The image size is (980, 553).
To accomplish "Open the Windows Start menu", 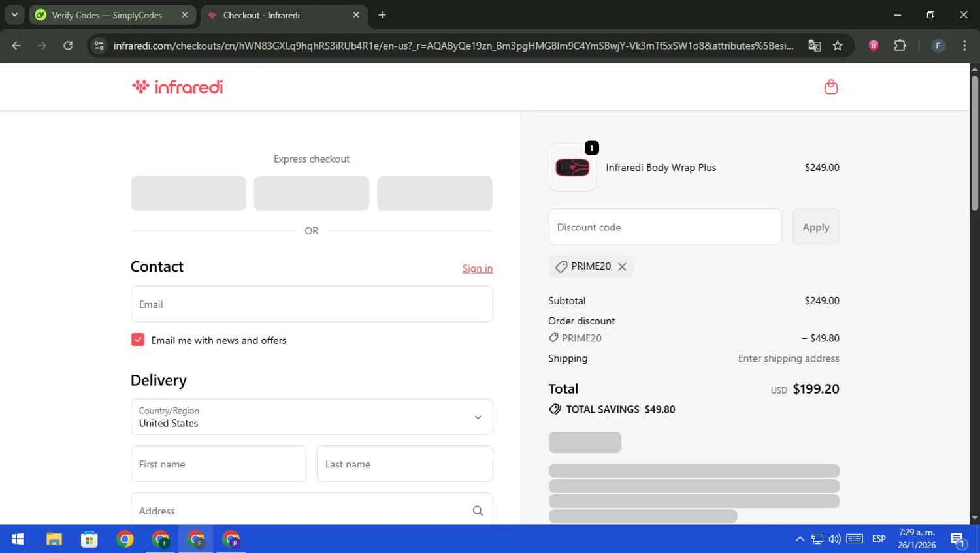I will [x=18, y=539].
